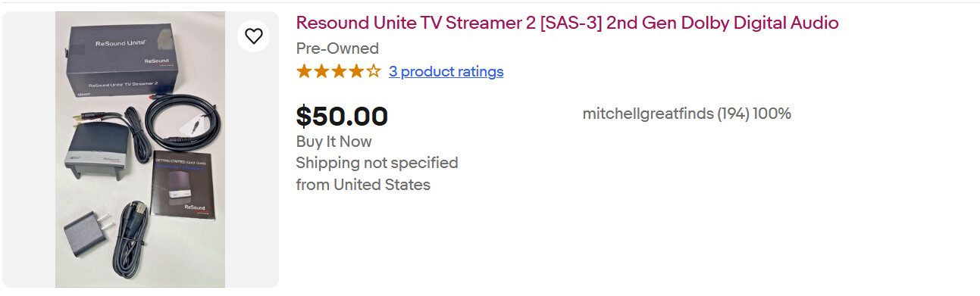Click the first filled orange rating star

pos(305,72)
